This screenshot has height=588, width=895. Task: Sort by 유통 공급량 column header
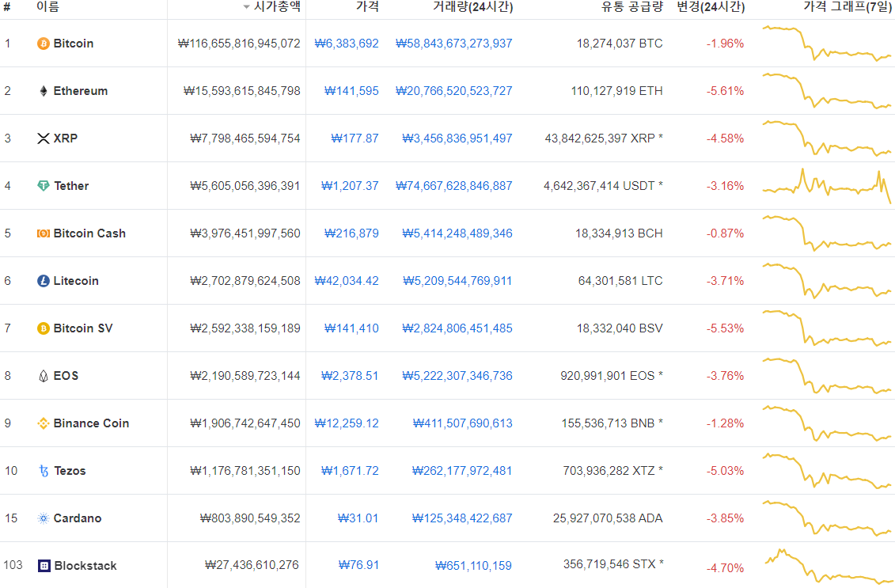[631, 7]
